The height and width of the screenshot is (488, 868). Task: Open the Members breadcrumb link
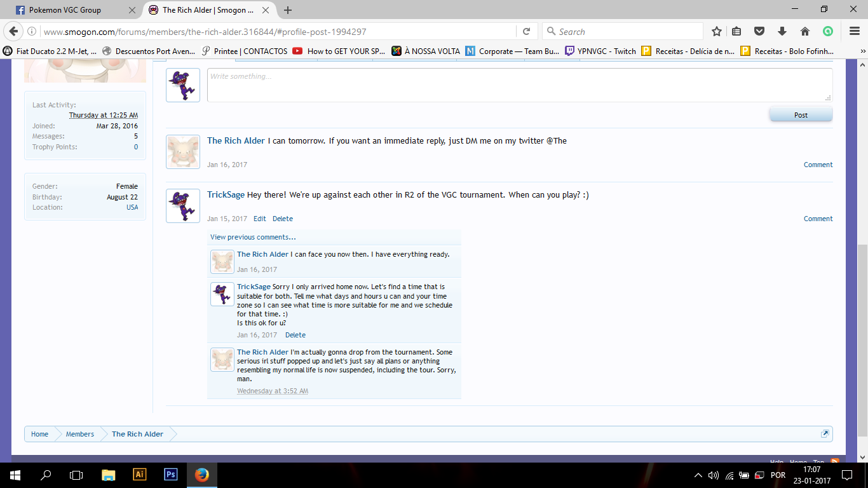[80, 434]
